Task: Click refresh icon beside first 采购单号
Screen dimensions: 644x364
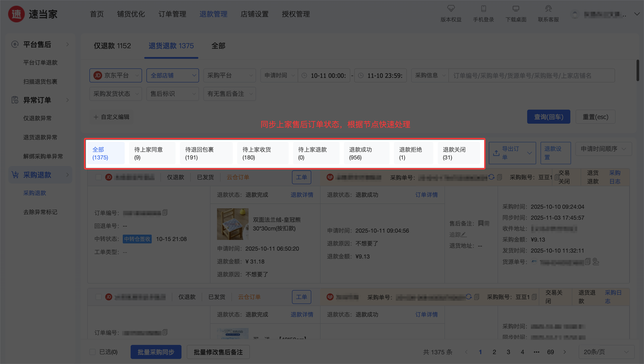Action: (x=491, y=177)
